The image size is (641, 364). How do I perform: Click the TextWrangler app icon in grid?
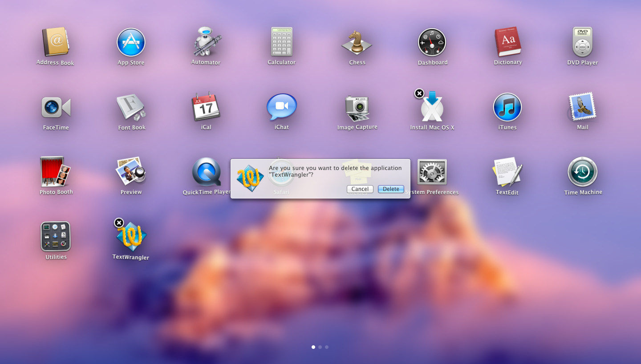[131, 237]
